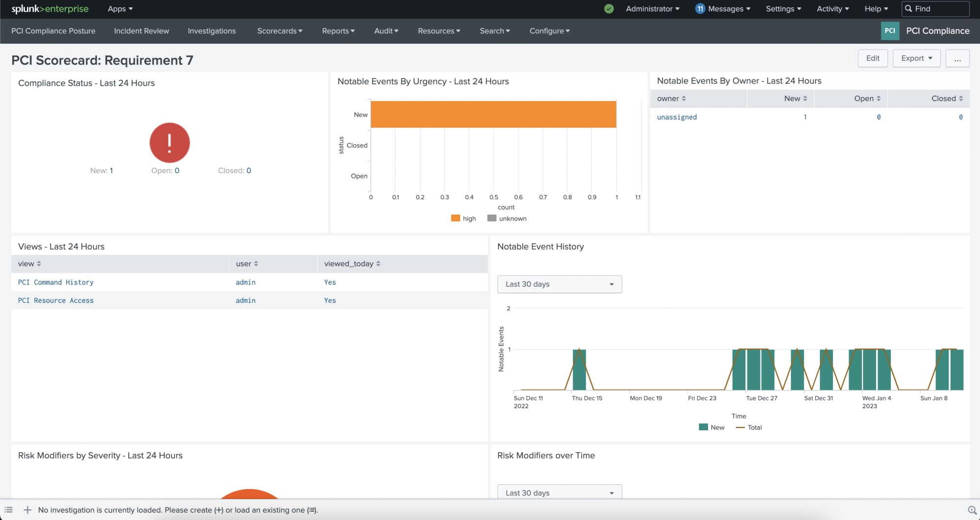The width and height of the screenshot is (980, 520).
Task: Sort the owner column
Action: (671, 99)
